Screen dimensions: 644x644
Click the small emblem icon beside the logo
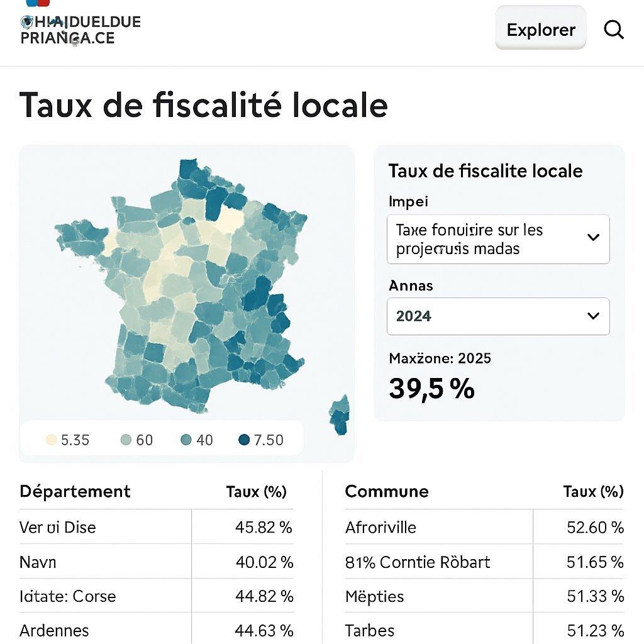click(26, 22)
